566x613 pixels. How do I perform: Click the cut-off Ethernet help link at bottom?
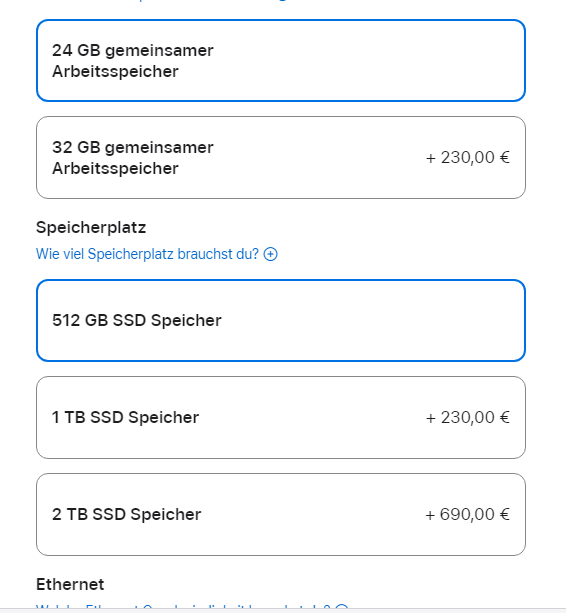(x=183, y=606)
